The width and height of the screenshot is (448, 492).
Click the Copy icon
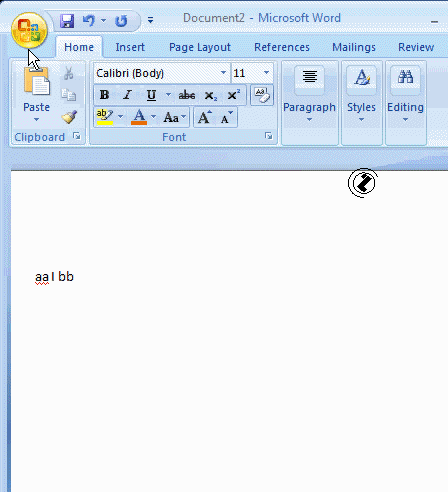(x=69, y=95)
